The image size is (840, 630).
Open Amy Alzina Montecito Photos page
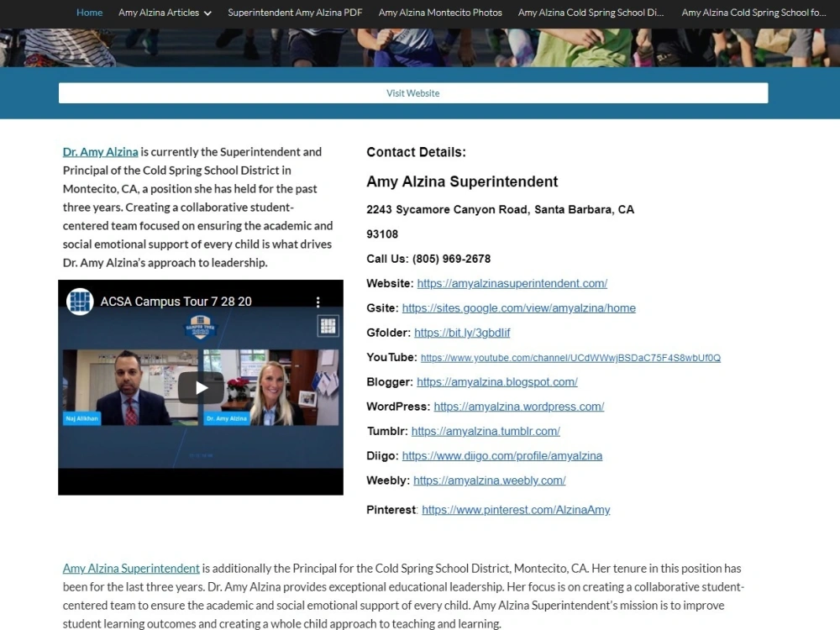440,13
